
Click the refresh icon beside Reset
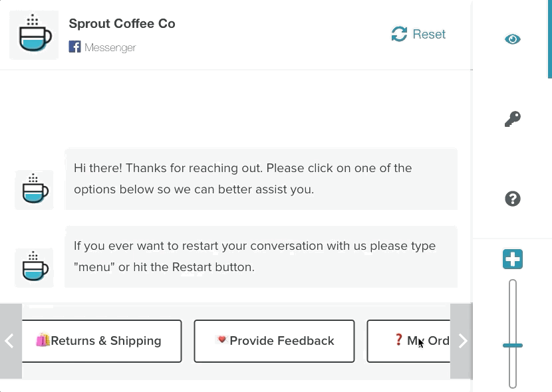398,34
